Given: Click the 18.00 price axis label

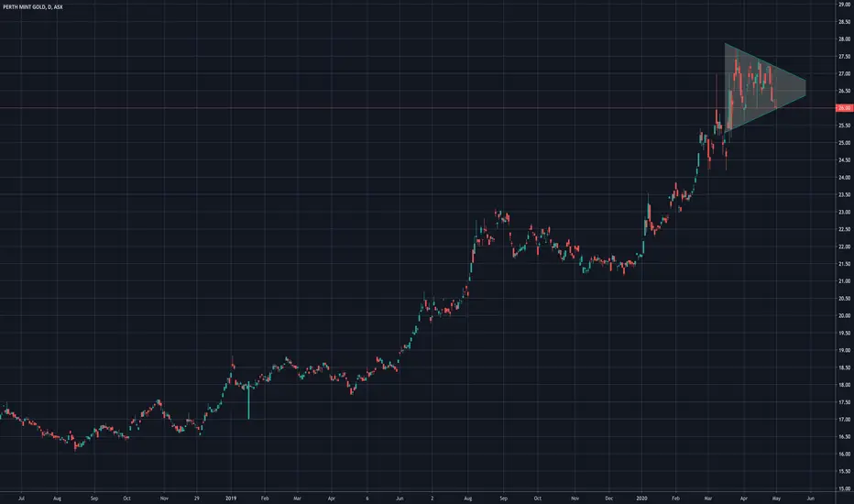Looking at the screenshot, I should (x=844, y=385).
